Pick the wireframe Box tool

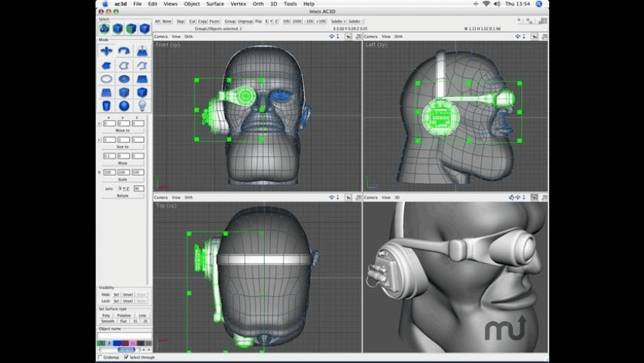[124, 93]
